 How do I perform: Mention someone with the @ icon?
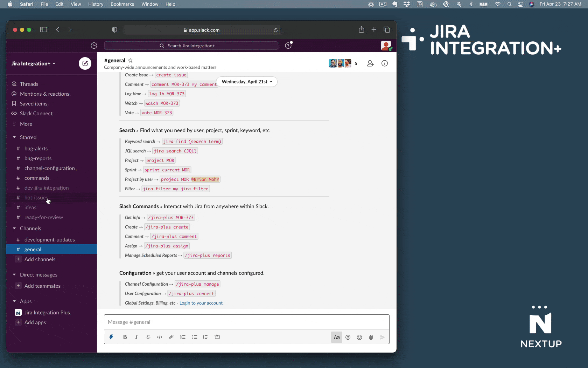(x=348, y=337)
